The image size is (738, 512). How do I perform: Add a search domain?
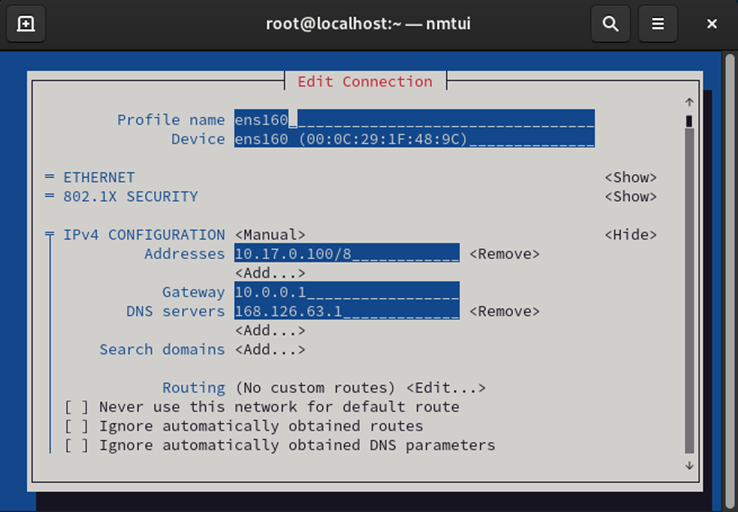pos(270,350)
